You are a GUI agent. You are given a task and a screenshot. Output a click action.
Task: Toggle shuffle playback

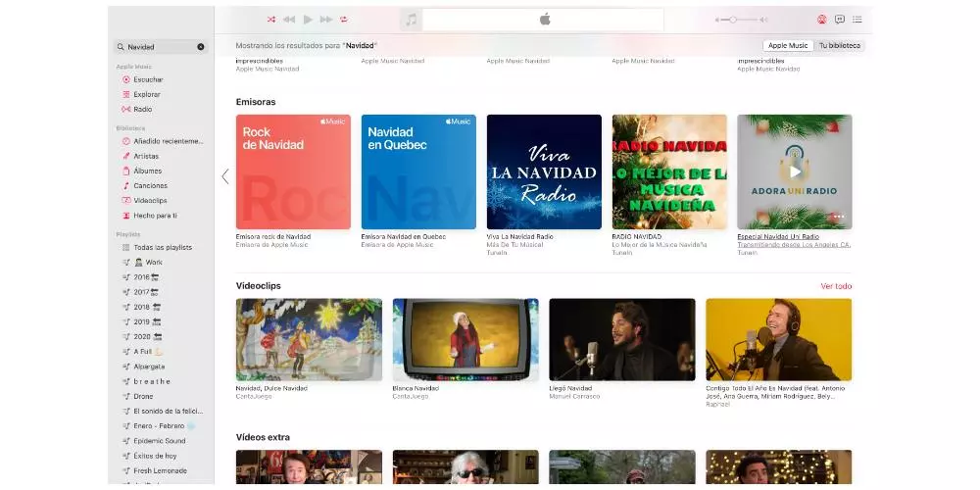coord(271,20)
